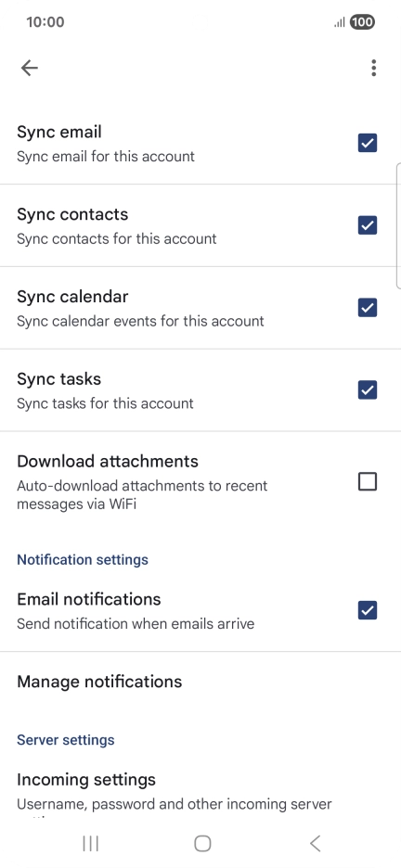Disable the Sync calendar checkbox
The width and height of the screenshot is (401, 868).
[368, 307]
